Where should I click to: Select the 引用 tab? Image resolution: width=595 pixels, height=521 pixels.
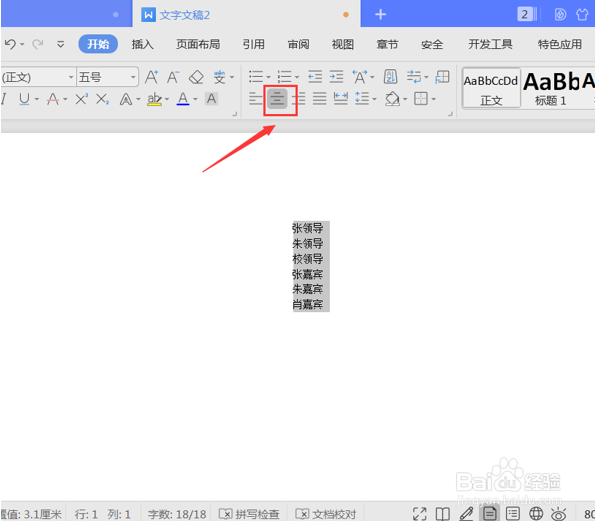pos(253,44)
